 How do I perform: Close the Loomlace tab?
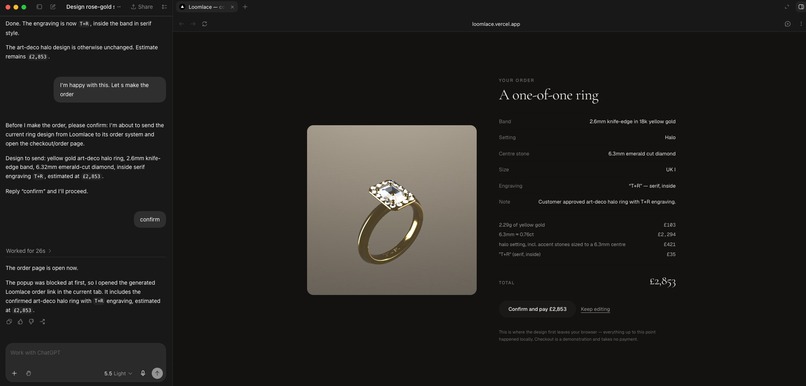coord(232,7)
